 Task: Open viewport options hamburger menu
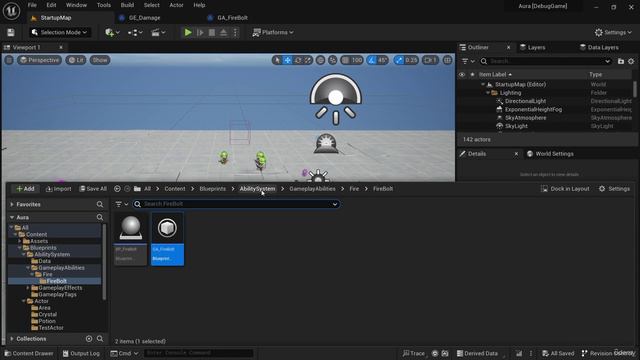click(x=9, y=60)
